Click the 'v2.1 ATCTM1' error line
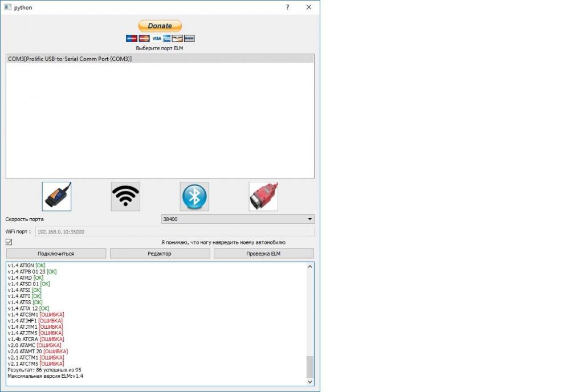 pyautogui.click(x=36, y=358)
